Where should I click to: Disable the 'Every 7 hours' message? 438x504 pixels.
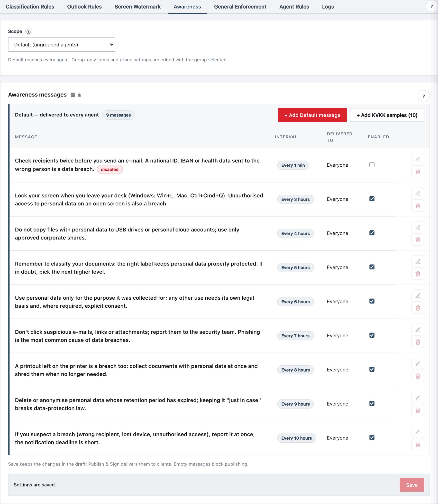372,335
